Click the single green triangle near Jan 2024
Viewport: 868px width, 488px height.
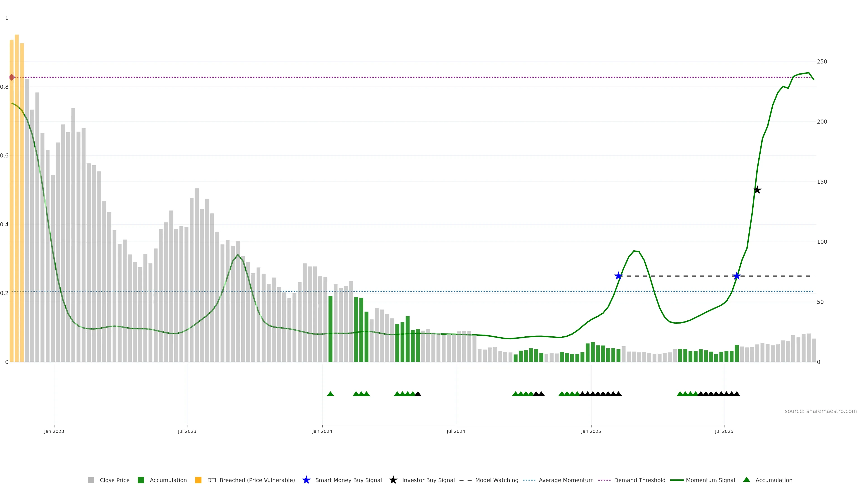(330, 394)
